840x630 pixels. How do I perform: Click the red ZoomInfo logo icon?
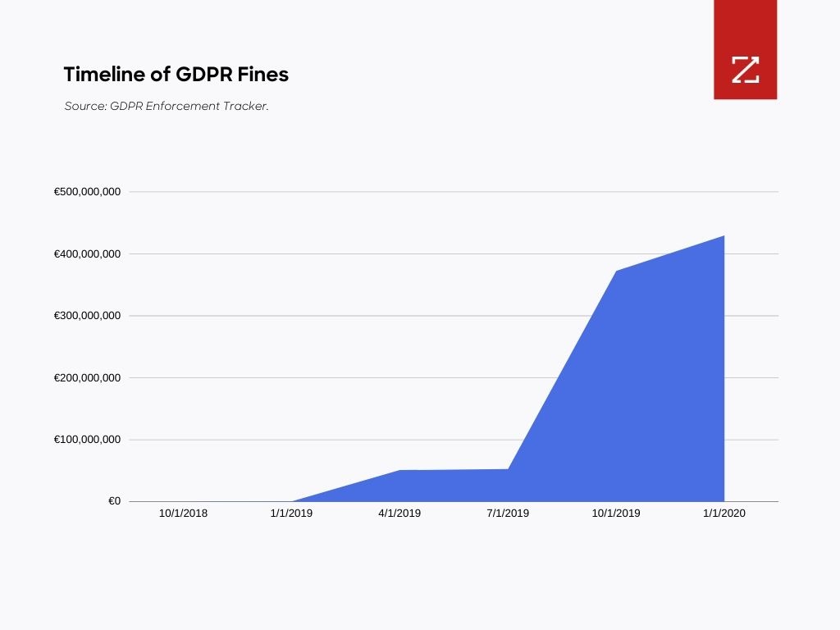[x=745, y=50]
